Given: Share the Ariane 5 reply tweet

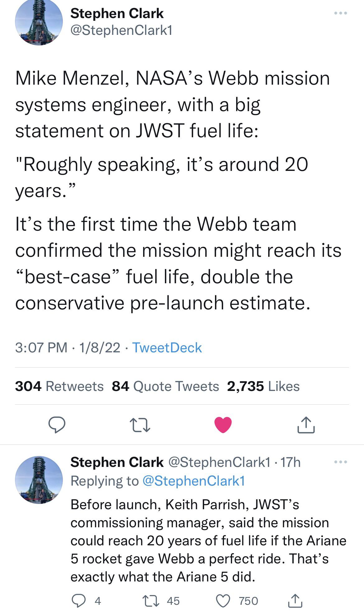Looking at the screenshot, I should coord(295,601).
